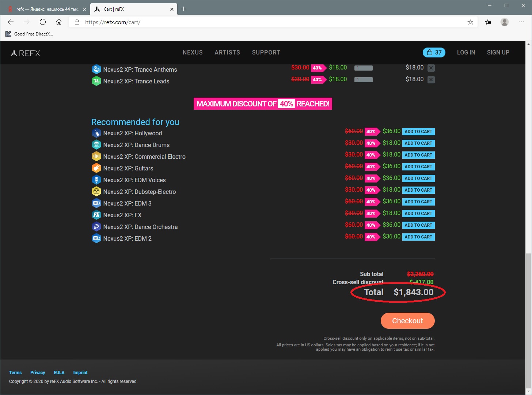The width and height of the screenshot is (532, 395).
Task: Click the Trance Leads pack icon
Action: click(x=96, y=81)
